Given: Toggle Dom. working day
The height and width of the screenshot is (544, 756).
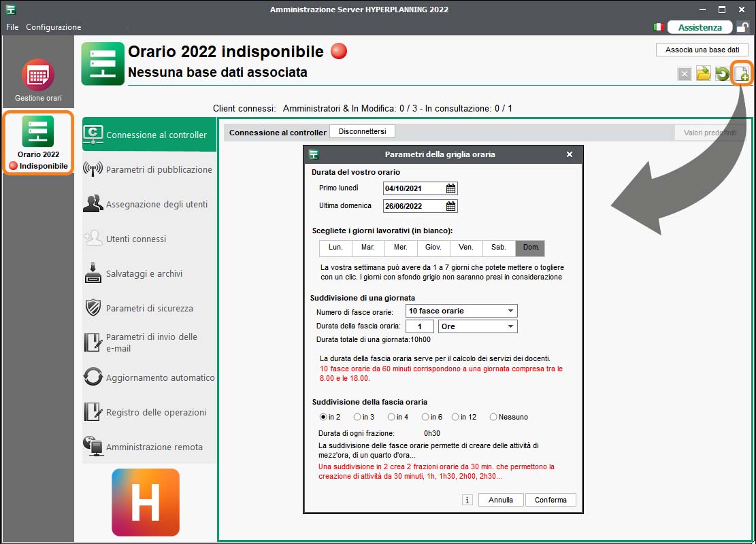Looking at the screenshot, I should [x=531, y=248].
